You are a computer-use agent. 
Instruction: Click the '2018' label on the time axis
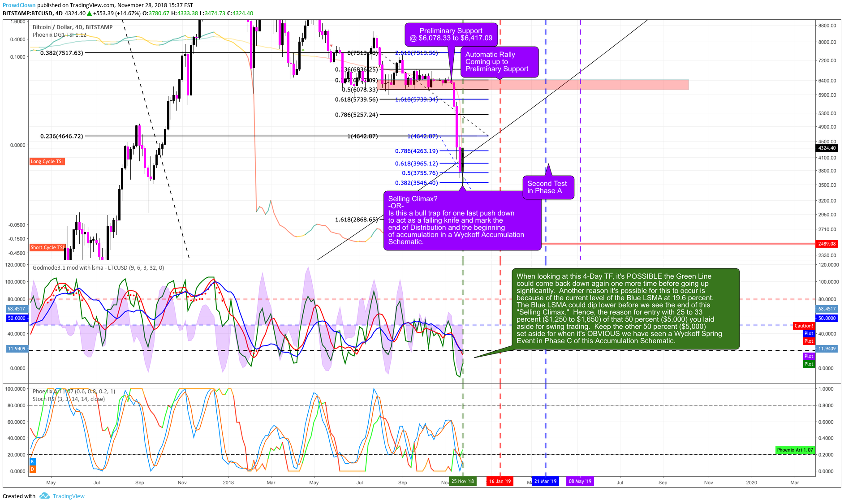point(228,482)
